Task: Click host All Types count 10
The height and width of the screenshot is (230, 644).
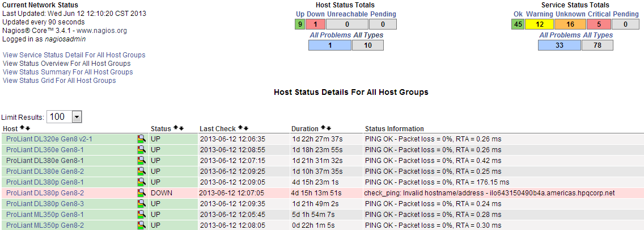Action: pyautogui.click(x=368, y=45)
